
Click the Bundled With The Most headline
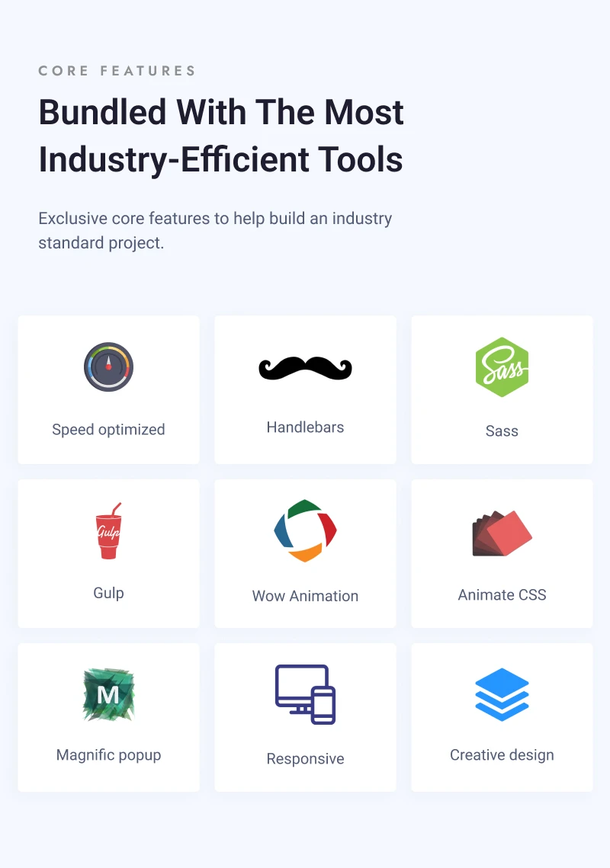pos(221,112)
